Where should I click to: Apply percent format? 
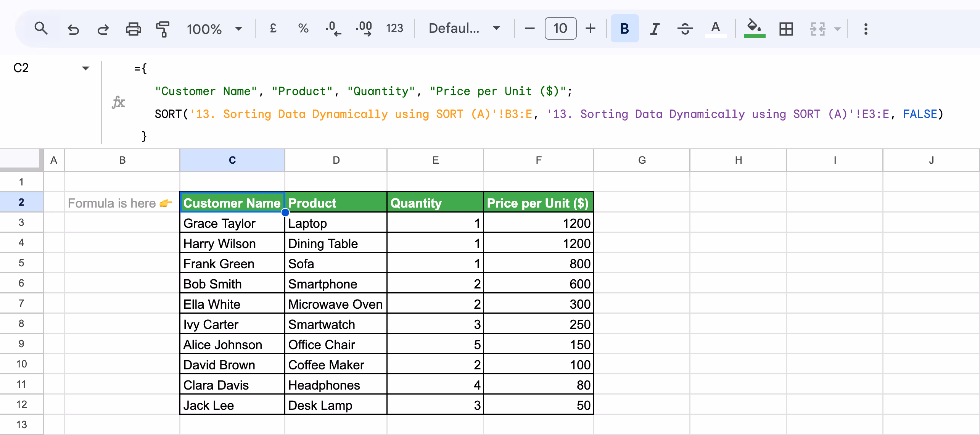[303, 28]
